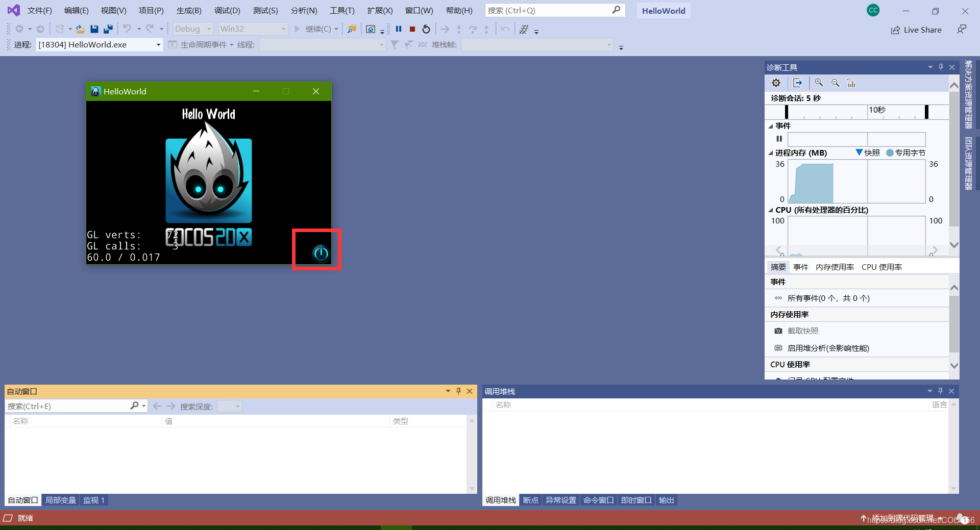Screen dimensions: 980x530
Task: Pin the 诊断工具 panel
Action: (x=940, y=67)
